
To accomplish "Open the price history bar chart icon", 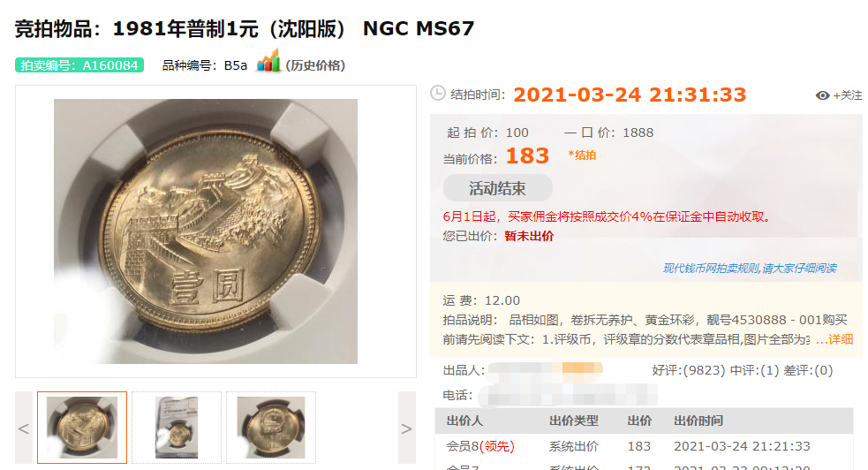I will click(x=268, y=62).
